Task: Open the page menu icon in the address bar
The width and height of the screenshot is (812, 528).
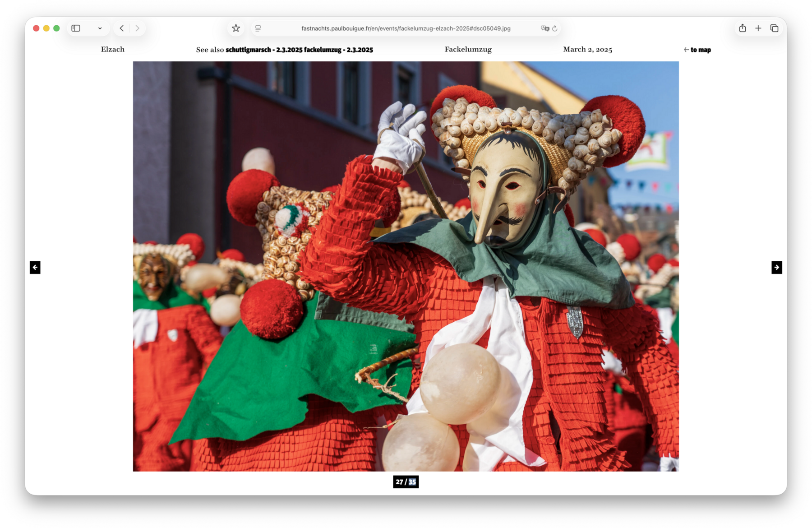Action: [258, 28]
